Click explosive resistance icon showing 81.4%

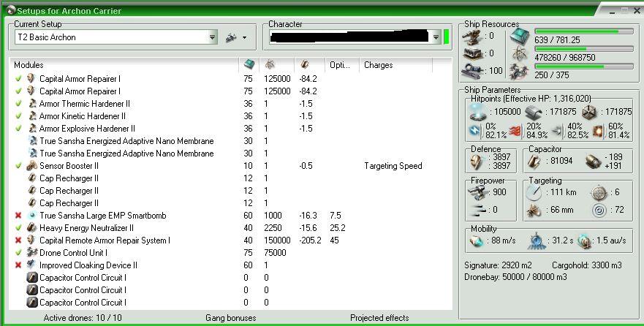pyautogui.click(x=599, y=131)
